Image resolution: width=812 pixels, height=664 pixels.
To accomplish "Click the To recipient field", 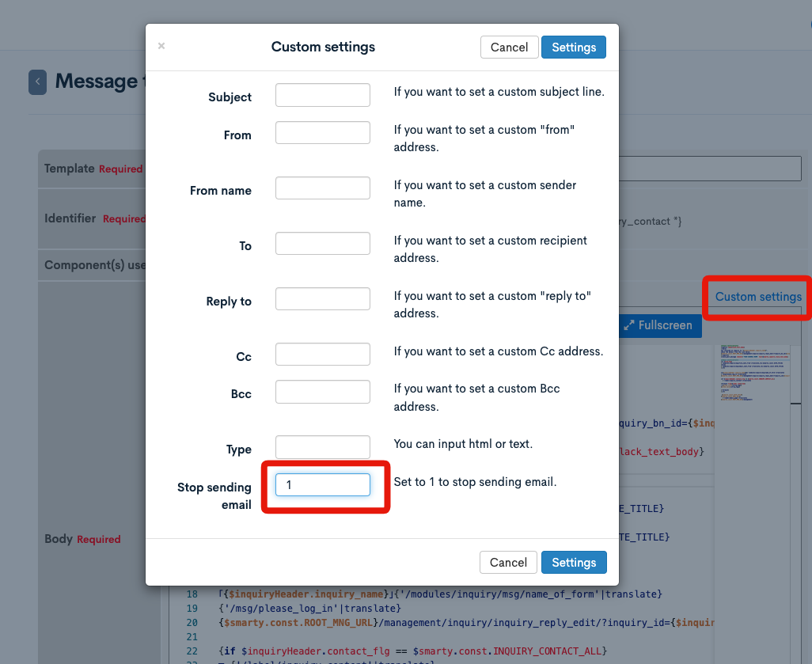I will [322, 243].
